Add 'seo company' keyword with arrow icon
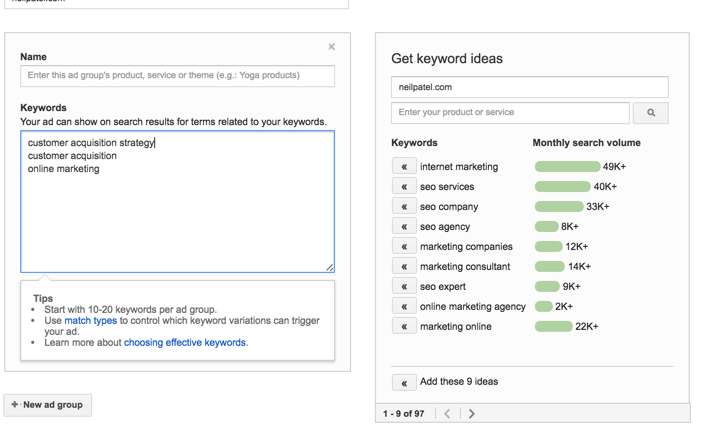 point(404,207)
